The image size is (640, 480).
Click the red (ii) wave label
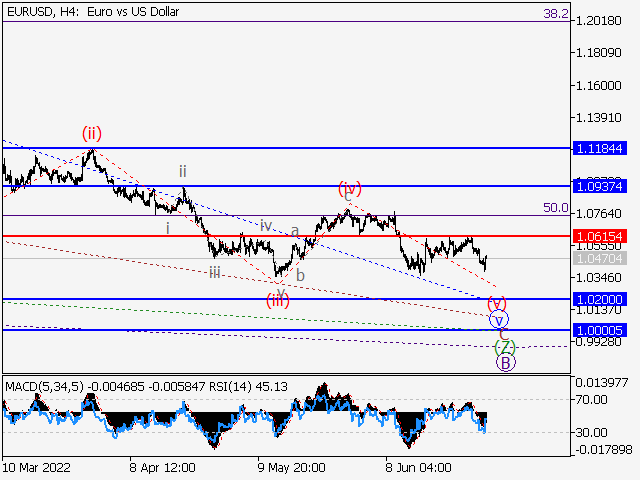[91, 133]
